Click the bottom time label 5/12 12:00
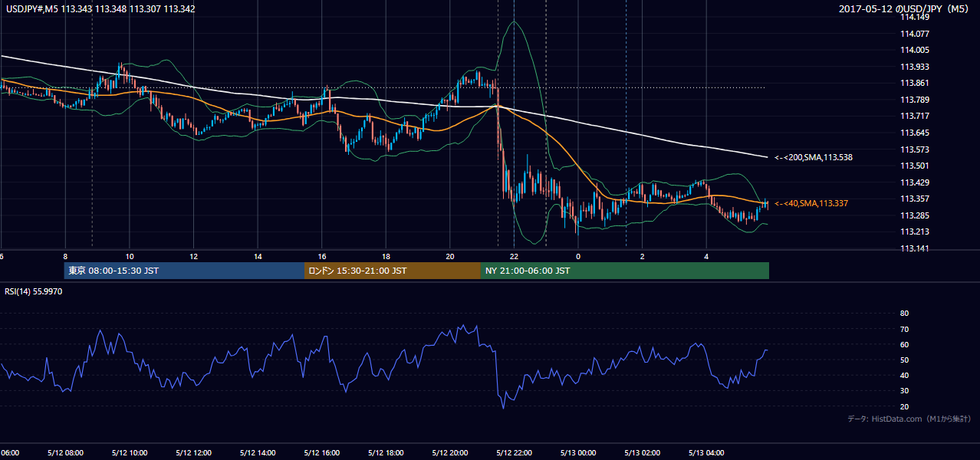 192,452
